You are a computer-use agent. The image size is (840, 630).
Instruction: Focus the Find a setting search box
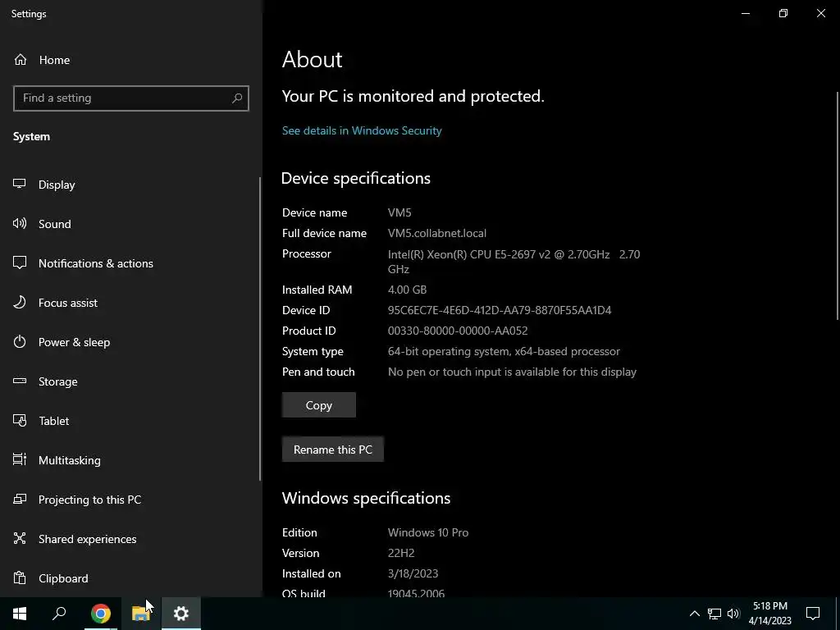(131, 98)
